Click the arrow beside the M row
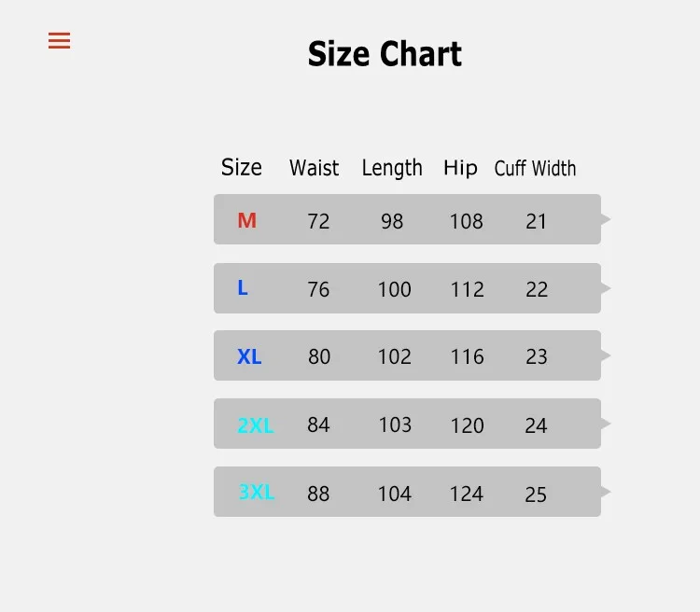The image size is (700, 612). [606, 219]
